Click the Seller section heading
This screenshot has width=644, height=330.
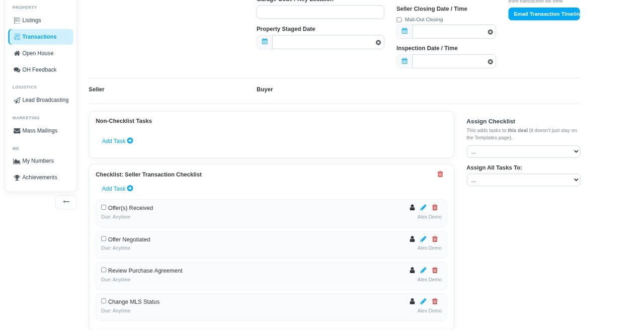coord(97,90)
